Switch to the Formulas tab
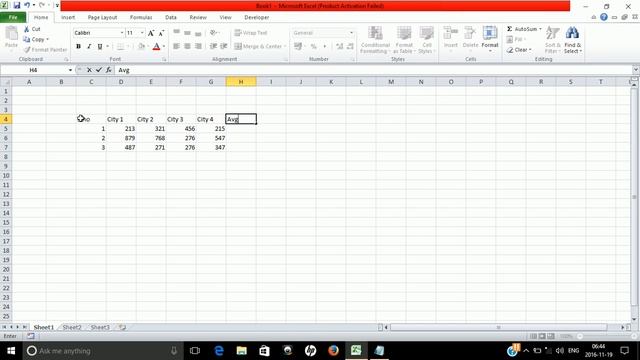Viewport: 640px width, 360px height. tap(141, 18)
